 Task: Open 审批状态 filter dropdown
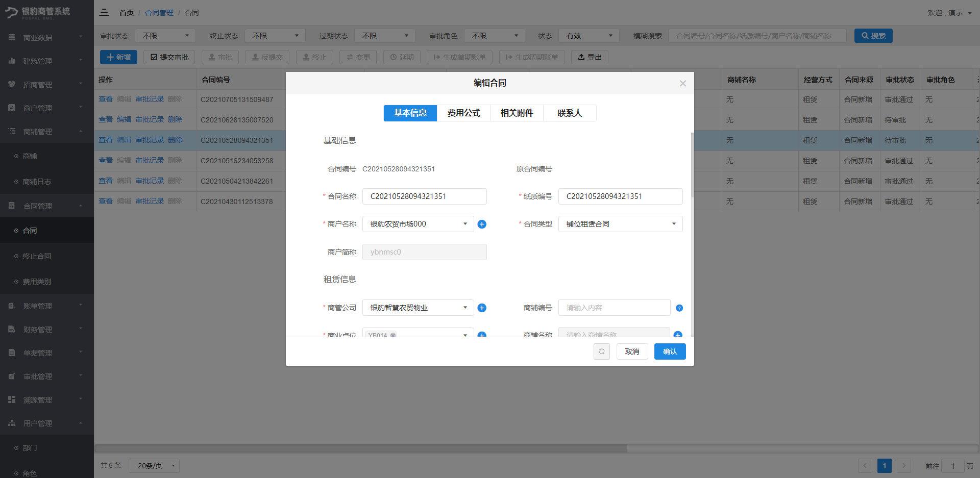pos(165,36)
